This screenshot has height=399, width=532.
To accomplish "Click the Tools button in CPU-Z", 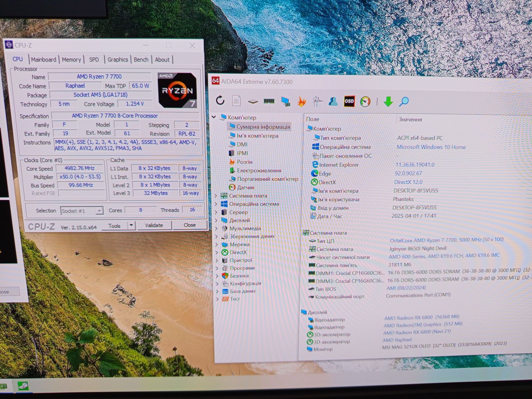I will coord(115,226).
